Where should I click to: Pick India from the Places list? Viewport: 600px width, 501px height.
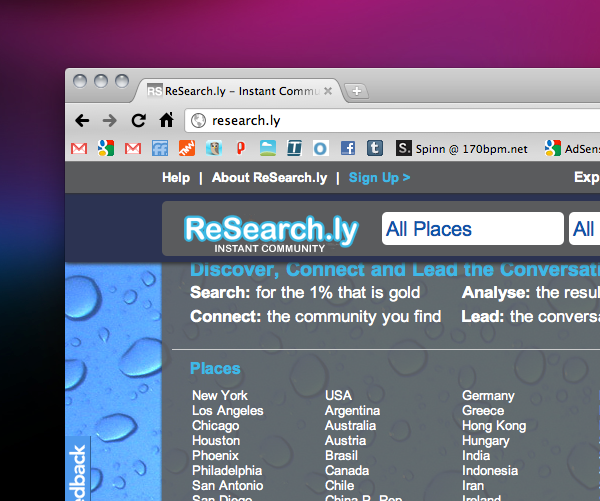(x=476, y=455)
